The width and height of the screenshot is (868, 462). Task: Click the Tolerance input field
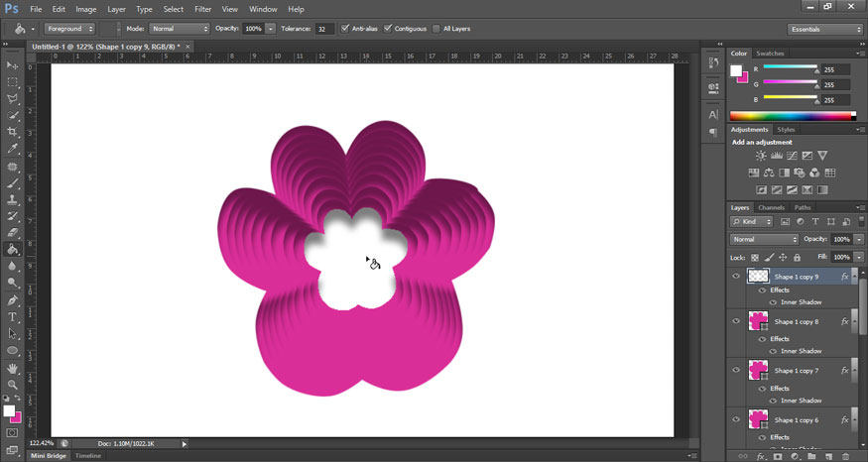coord(324,29)
